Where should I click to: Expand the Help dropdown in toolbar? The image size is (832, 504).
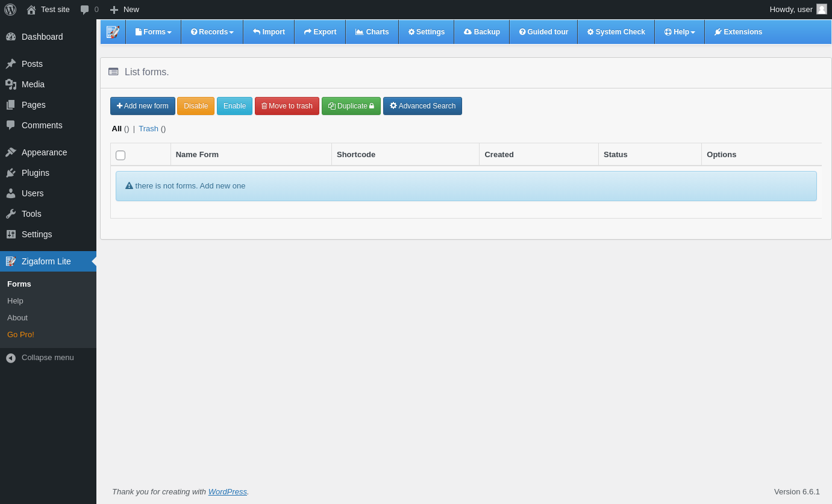click(x=680, y=32)
